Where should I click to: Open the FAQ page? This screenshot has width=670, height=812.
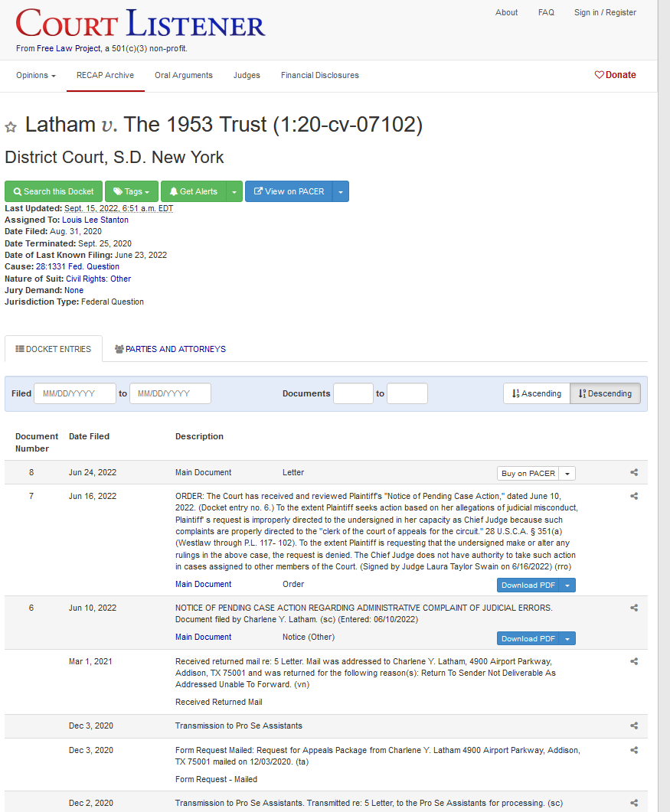[546, 12]
